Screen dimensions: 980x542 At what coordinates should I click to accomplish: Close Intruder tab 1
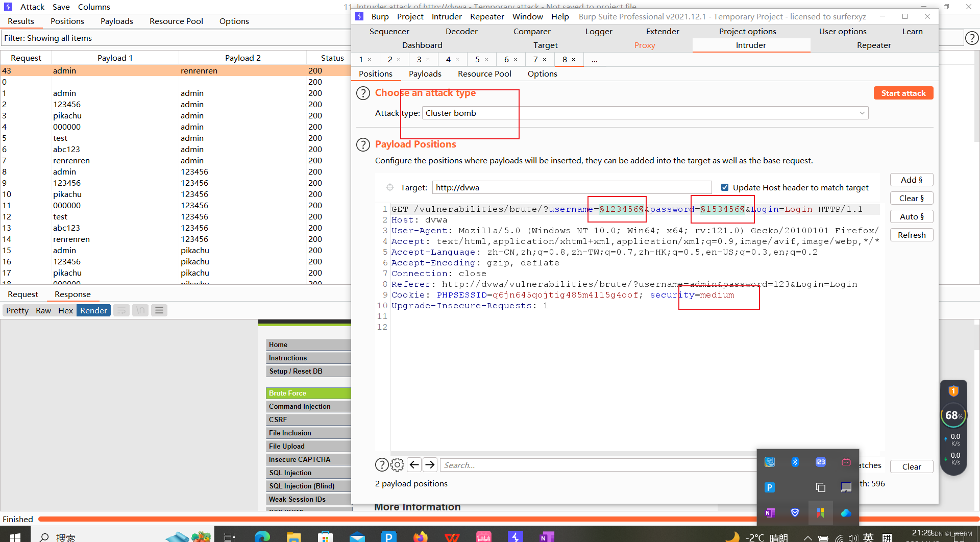pyautogui.click(x=370, y=60)
